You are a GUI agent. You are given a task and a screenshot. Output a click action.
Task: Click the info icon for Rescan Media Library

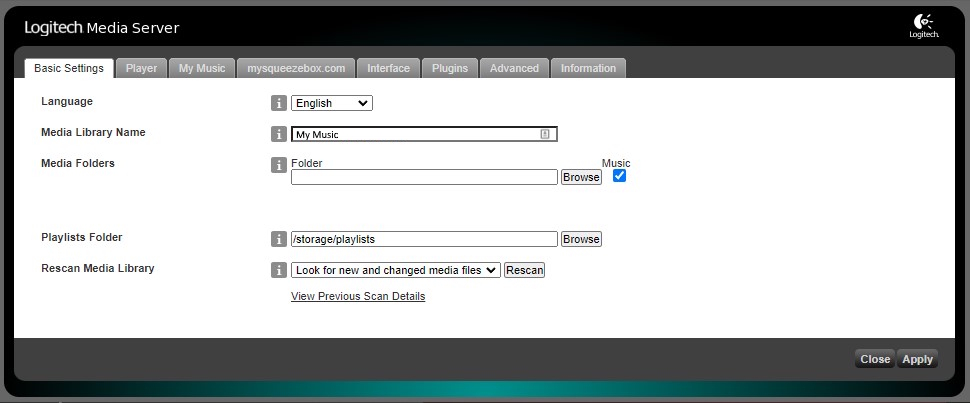coord(279,270)
